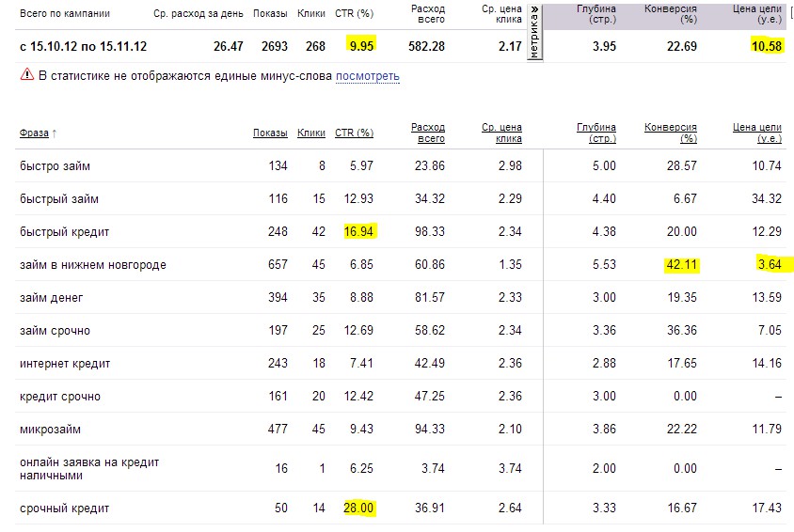Screen dimensions: 794x532
Task: Open the посмотреть link for minus-words
Action: (367, 76)
